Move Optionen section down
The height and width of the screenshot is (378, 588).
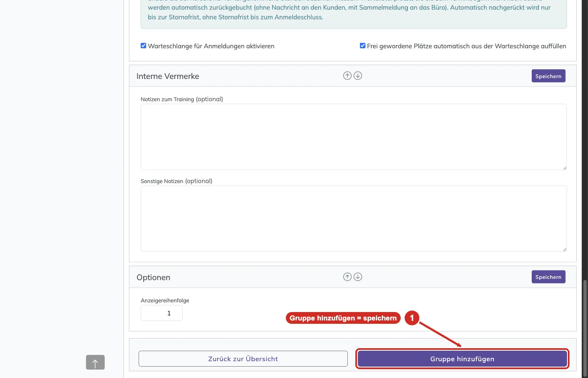pyautogui.click(x=358, y=277)
